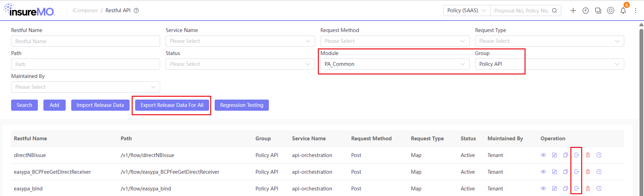Open history for easypa_bind row
Image resolution: width=644 pixels, height=196 pixels.
pos(599,188)
